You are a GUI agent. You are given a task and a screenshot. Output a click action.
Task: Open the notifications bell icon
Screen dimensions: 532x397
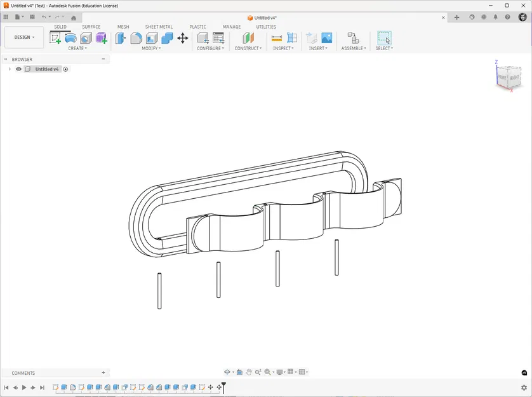click(x=496, y=17)
